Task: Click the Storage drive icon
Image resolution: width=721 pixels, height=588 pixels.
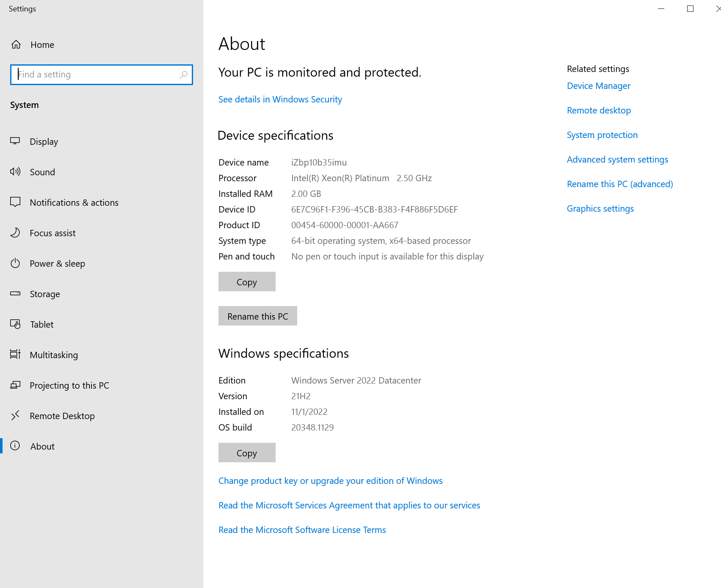Action: coord(15,294)
